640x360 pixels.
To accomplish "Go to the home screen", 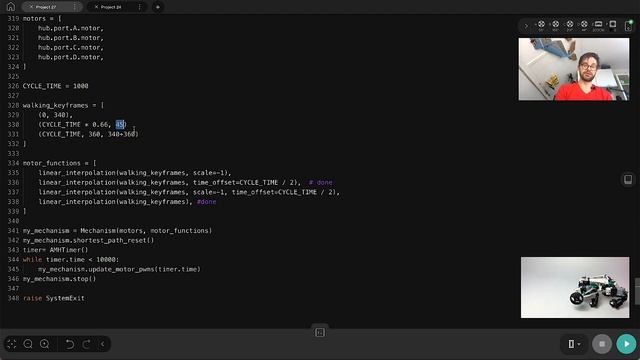I will pos(11,7).
